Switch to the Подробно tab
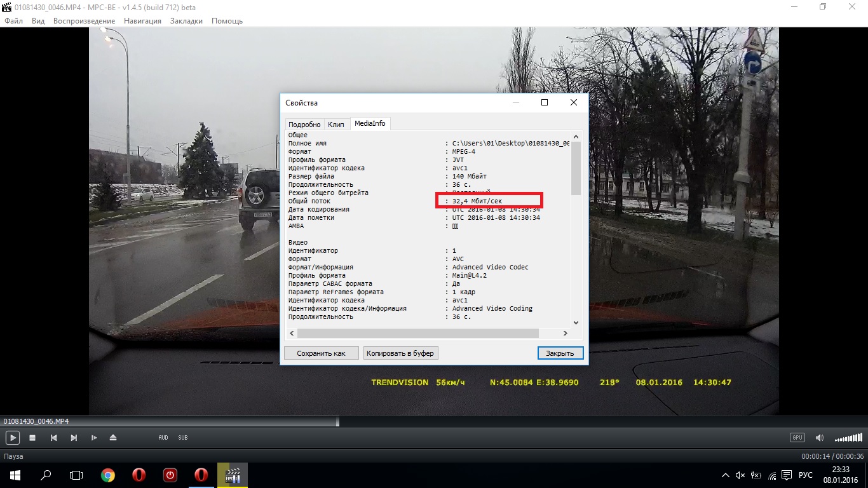This screenshot has width=868, height=488. pyautogui.click(x=304, y=125)
